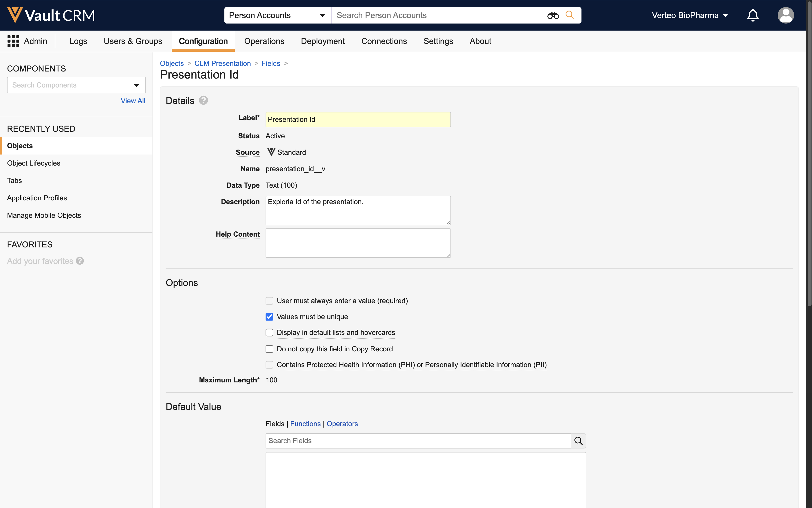Click the Details help question icon
This screenshot has height=508, width=812.
pyautogui.click(x=203, y=100)
